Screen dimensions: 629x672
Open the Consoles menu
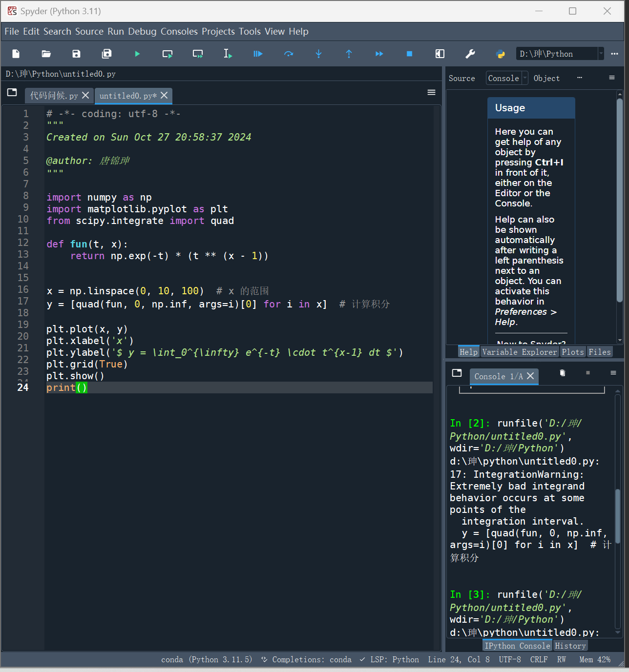point(179,32)
